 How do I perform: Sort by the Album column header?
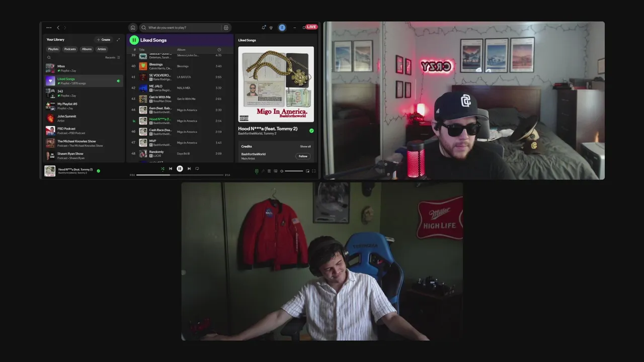click(181, 50)
